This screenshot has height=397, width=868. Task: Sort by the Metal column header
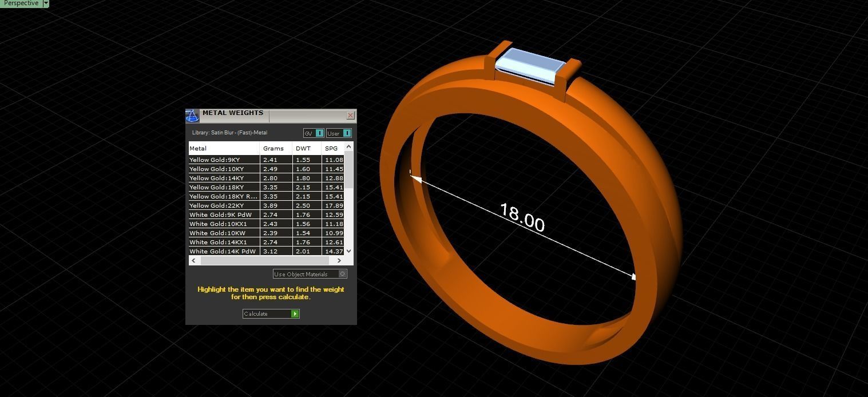pyautogui.click(x=224, y=148)
